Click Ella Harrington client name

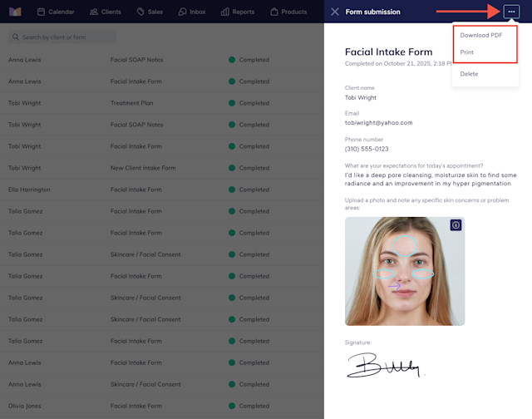[x=29, y=190]
